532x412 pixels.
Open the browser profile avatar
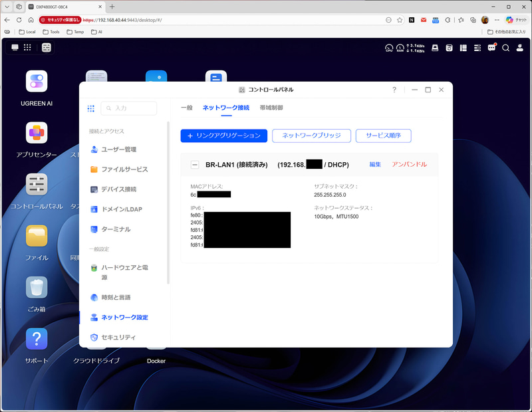pyautogui.click(x=485, y=20)
